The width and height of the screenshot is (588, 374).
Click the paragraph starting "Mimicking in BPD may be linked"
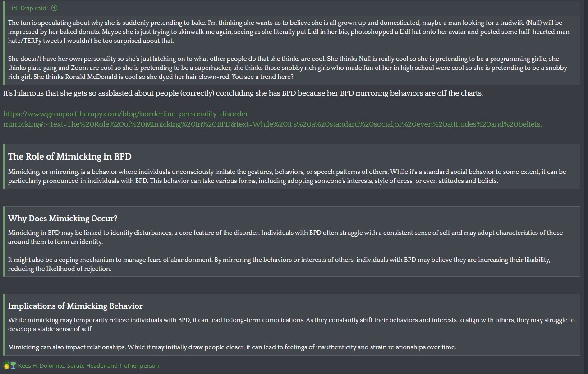point(285,237)
